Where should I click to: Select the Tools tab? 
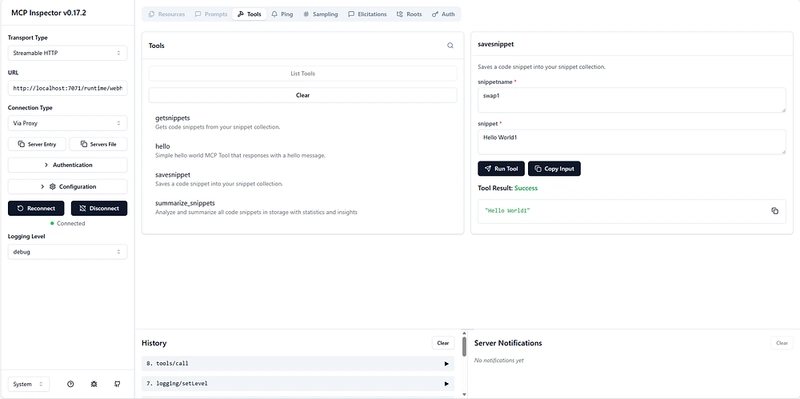coord(249,14)
